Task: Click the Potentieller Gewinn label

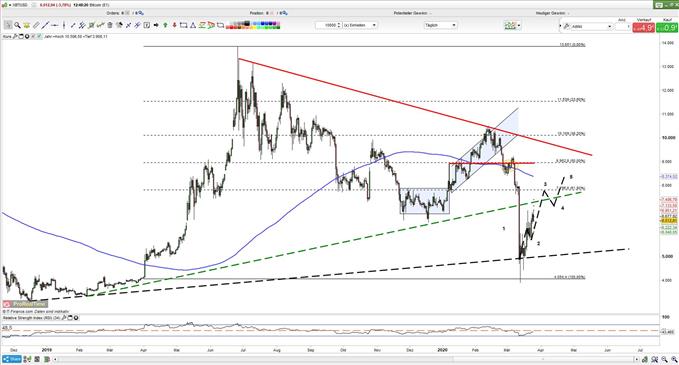Action: click(410, 13)
